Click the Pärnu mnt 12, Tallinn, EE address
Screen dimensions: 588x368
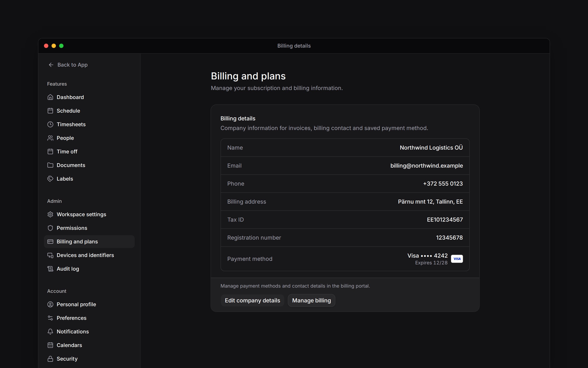coord(430,202)
